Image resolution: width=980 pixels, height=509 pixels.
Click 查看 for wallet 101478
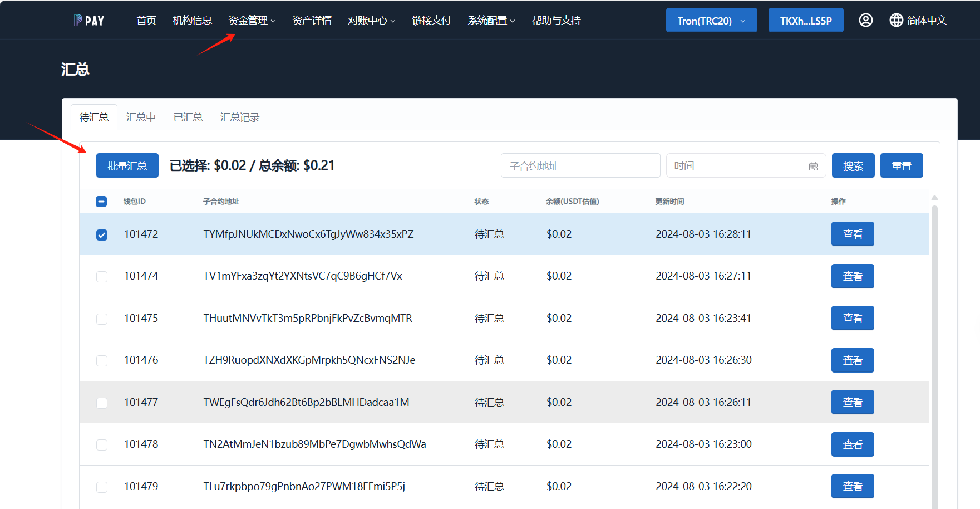[853, 444]
